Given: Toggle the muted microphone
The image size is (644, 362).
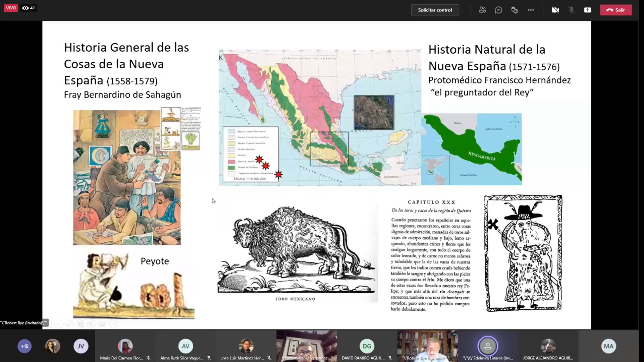Looking at the screenshot, I should point(572,10).
